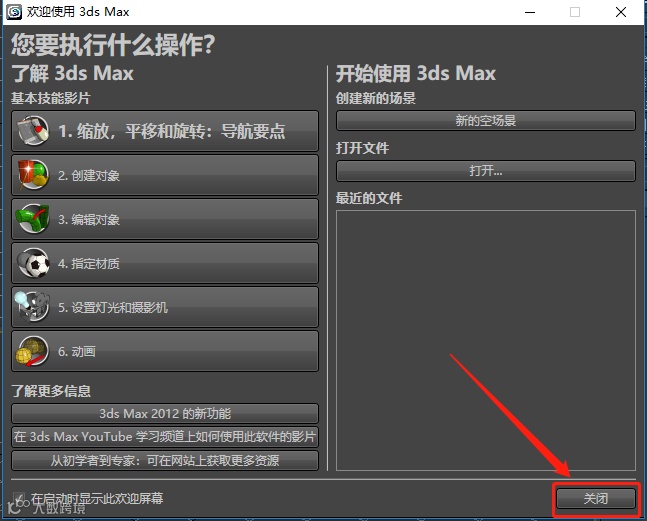Open the 3. 编辑对象 tutorial
This screenshot has width=647, height=521.
pos(165,219)
